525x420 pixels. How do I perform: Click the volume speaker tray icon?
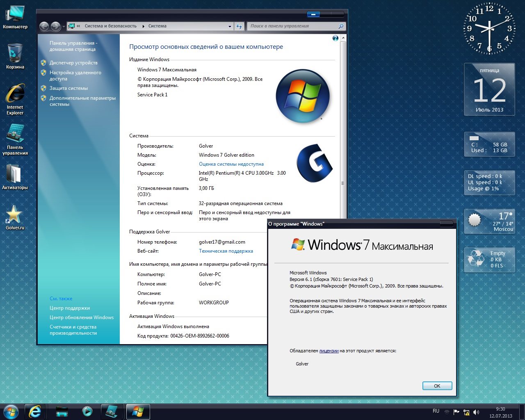point(476,412)
